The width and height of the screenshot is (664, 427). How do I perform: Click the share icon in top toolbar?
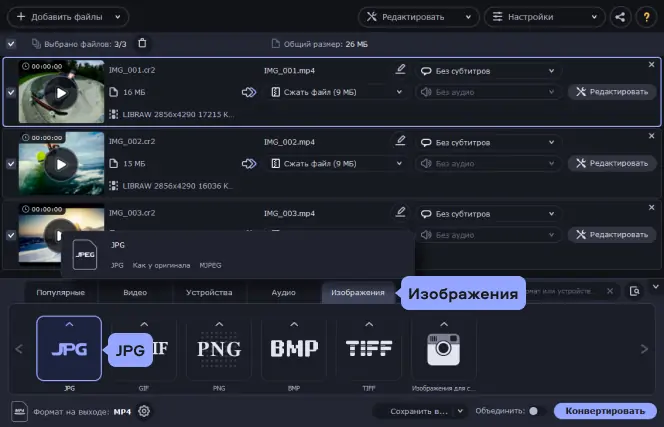pyautogui.click(x=621, y=17)
